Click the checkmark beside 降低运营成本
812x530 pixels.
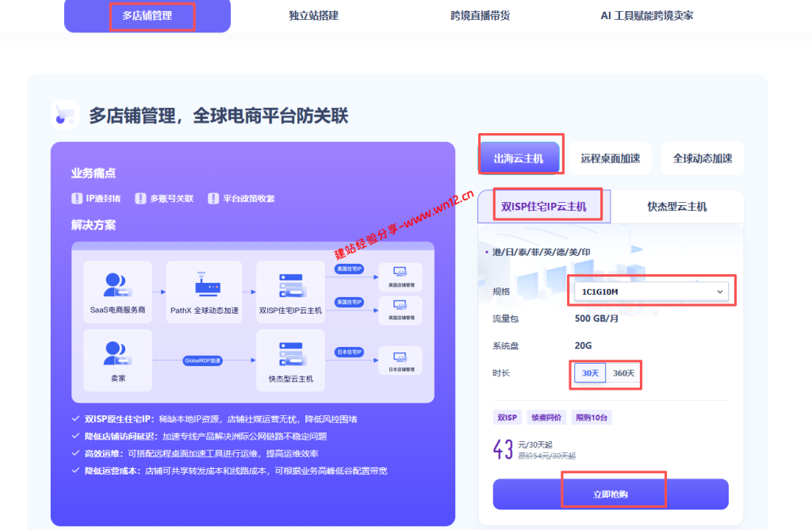click(x=75, y=470)
